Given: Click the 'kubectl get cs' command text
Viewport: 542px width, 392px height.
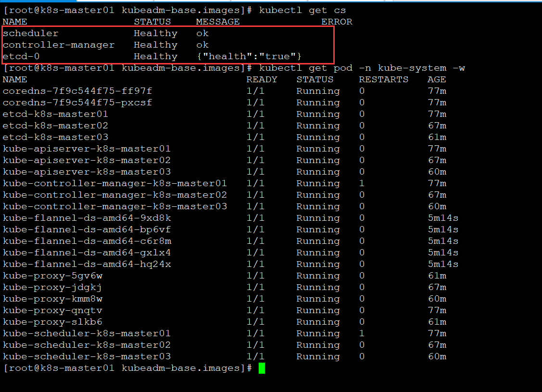Looking at the screenshot, I should (303, 11).
